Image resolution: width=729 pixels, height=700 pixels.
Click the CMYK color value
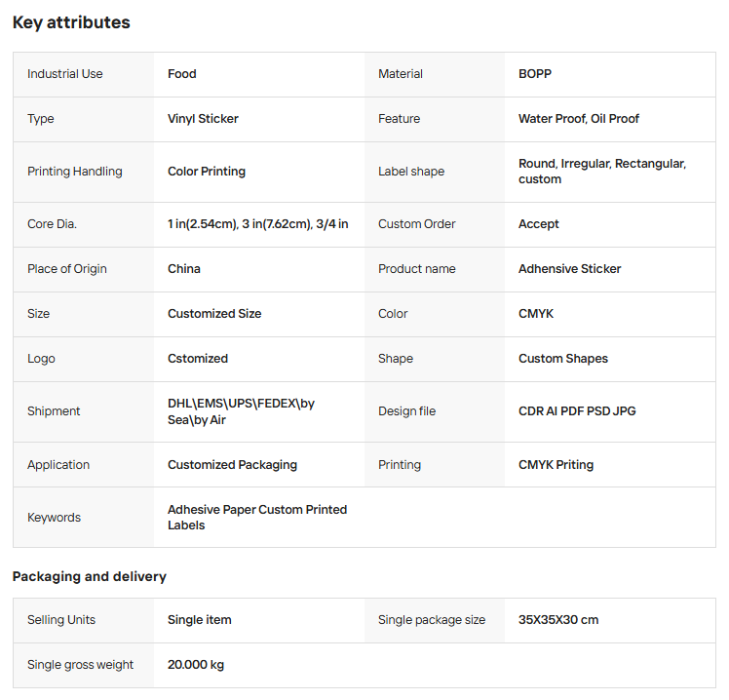[x=536, y=314]
